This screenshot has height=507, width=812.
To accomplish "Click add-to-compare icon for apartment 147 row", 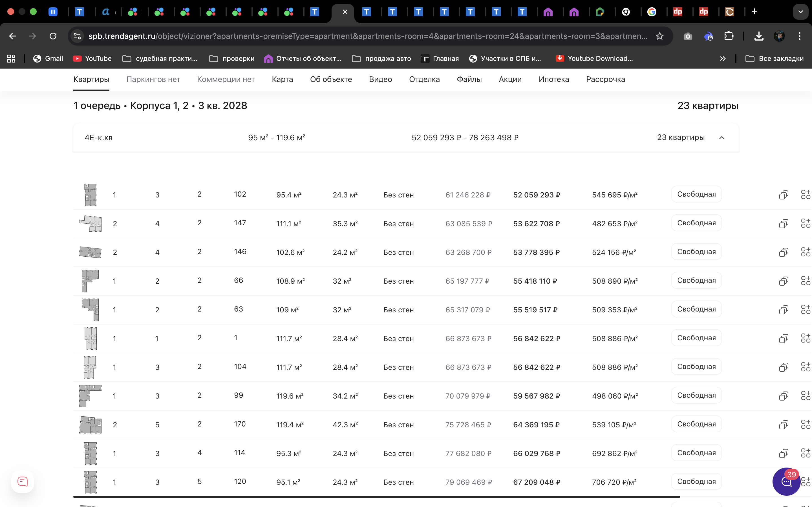I will [805, 223].
